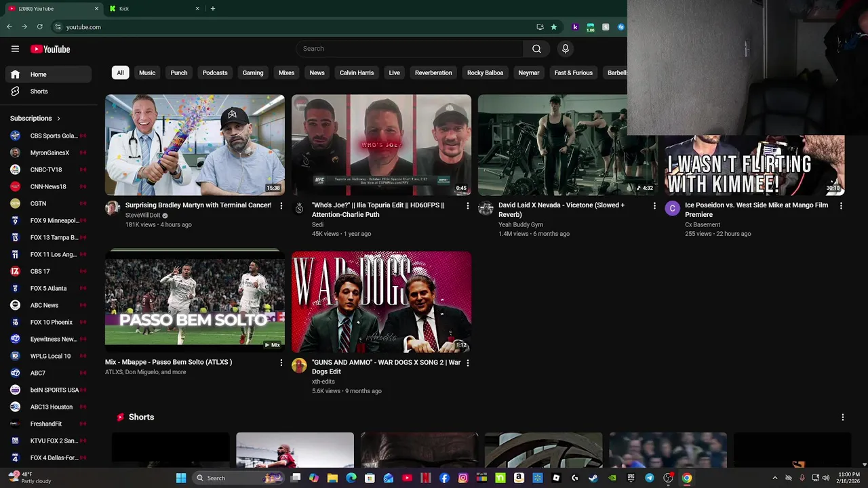Click the install app icon in address bar
Viewport: 868px width, 488px height.
coord(540,27)
